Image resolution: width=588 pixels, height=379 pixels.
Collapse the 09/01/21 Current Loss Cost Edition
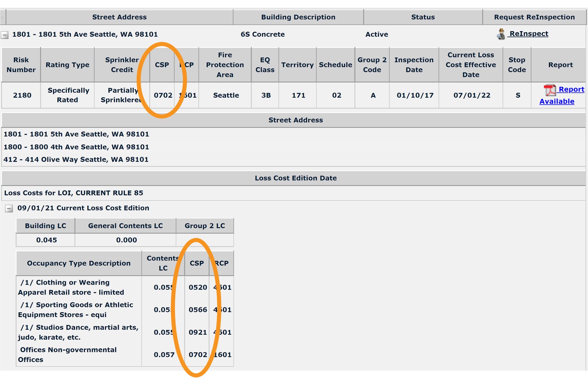click(x=8, y=208)
